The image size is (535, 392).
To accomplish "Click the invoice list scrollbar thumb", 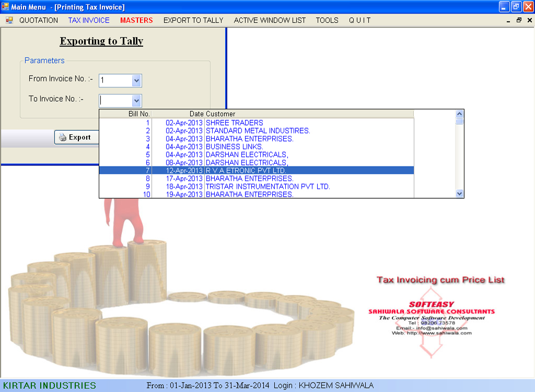I will pyautogui.click(x=459, y=121).
